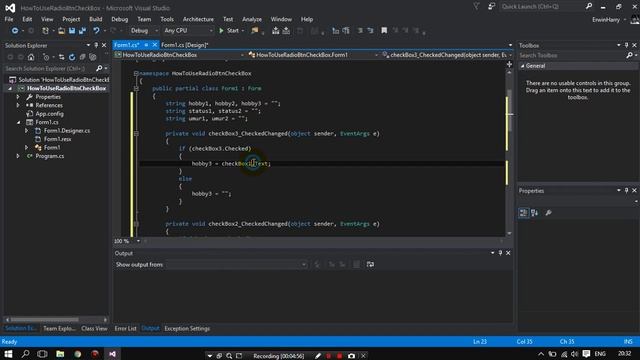Click the Clear All icon in Output panel

tap(356, 264)
